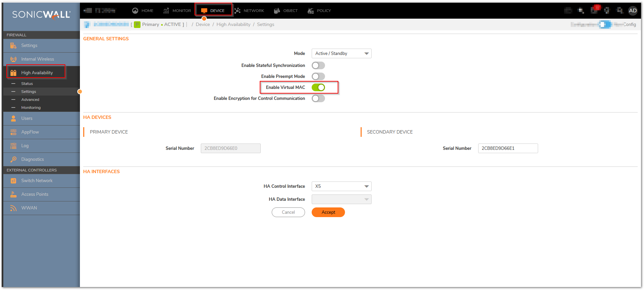
Task: Click the WWAN signal icon
Action: point(13,208)
